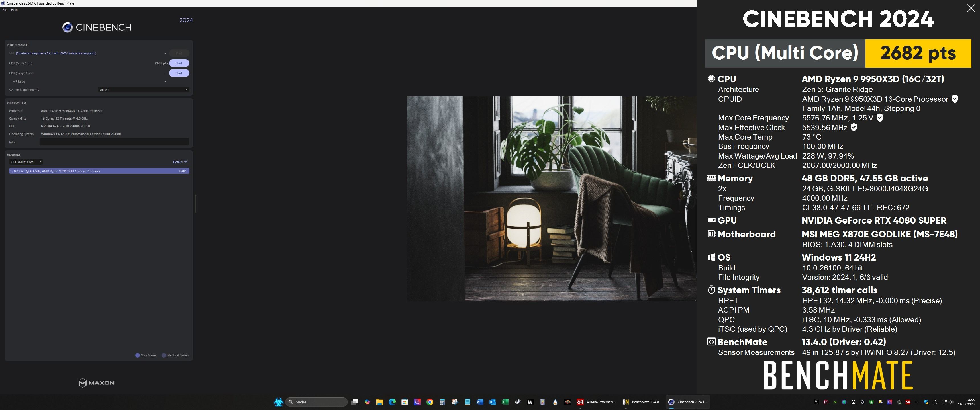This screenshot has width=980, height=410.
Task: Open the Help menu
Action: coord(14,10)
